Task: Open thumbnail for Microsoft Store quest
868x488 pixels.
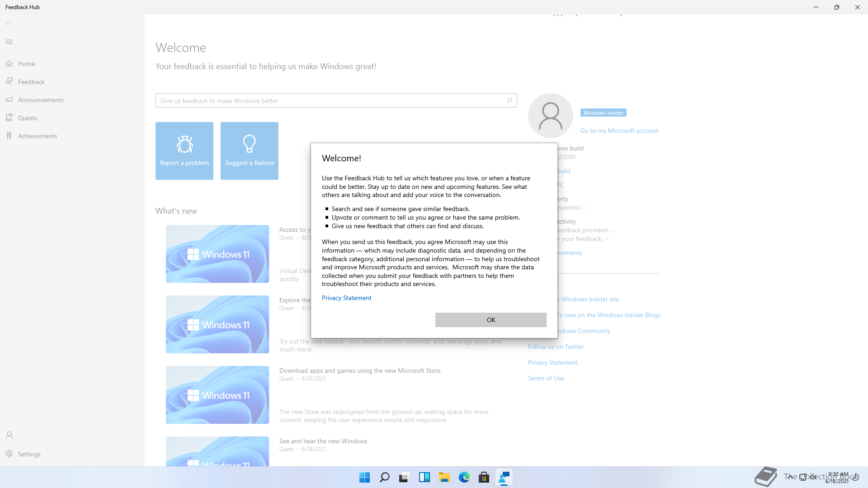Action: 217,395
